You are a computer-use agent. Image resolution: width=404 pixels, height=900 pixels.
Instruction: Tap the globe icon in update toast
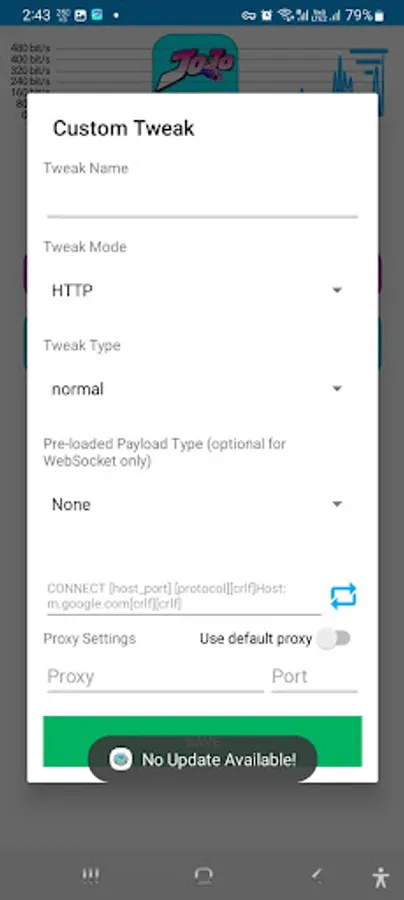121,759
